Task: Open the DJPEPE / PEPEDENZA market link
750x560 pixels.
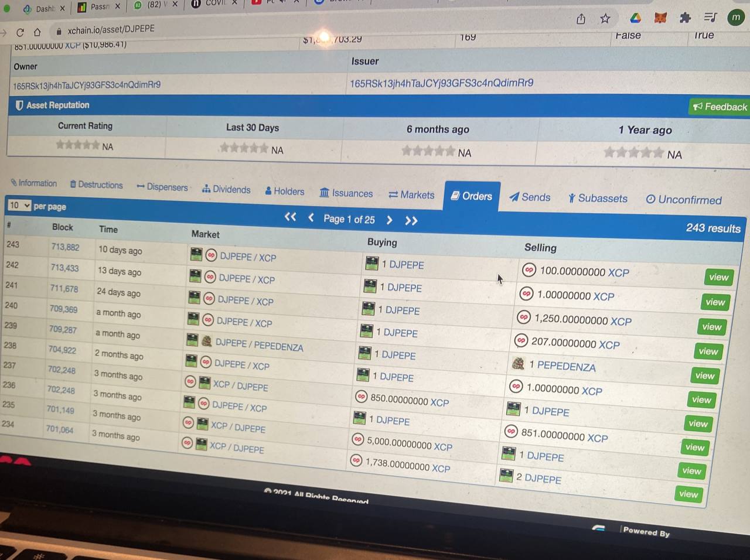Action: pyautogui.click(x=260, y=344)
